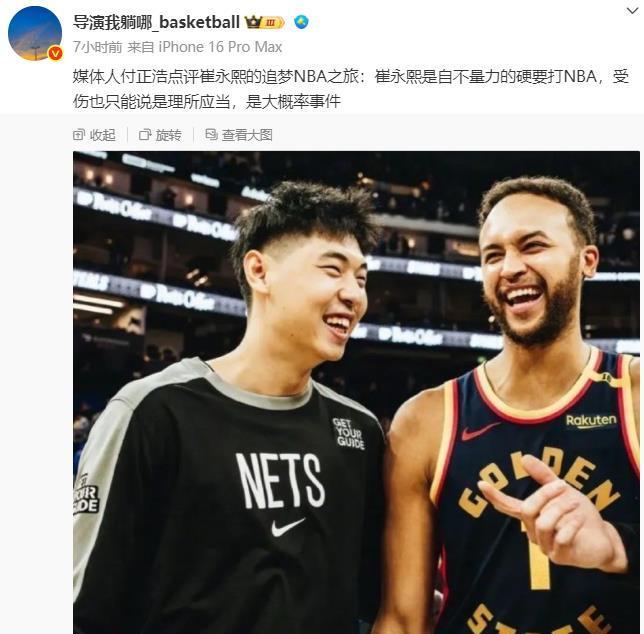Click the orange V verification badge
This screenshot has height=634, width=644.
click(55, 53)
